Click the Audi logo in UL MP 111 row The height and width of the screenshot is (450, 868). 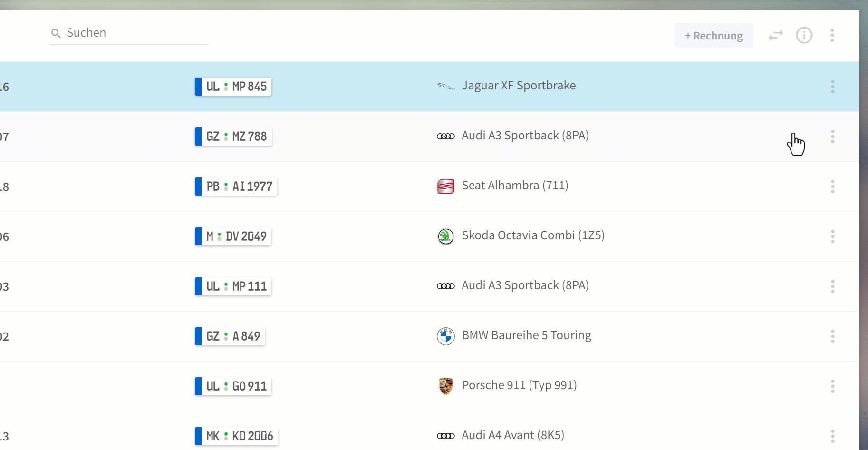click(x=446, y=286)
